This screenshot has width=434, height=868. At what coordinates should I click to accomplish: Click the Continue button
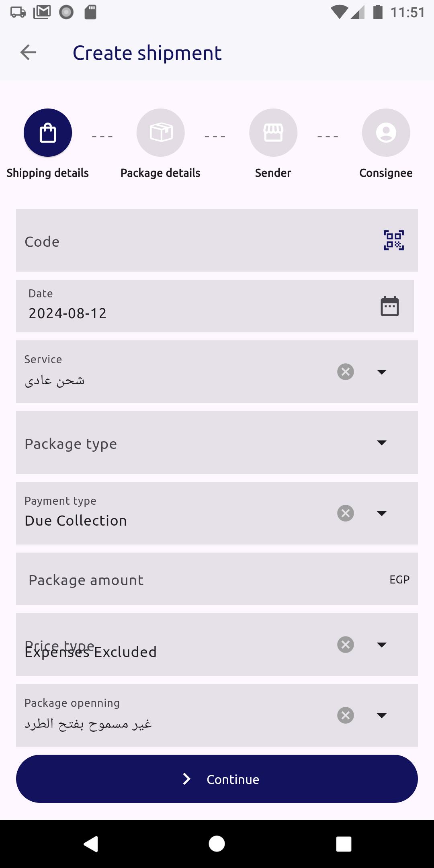[x=217, y=779]
